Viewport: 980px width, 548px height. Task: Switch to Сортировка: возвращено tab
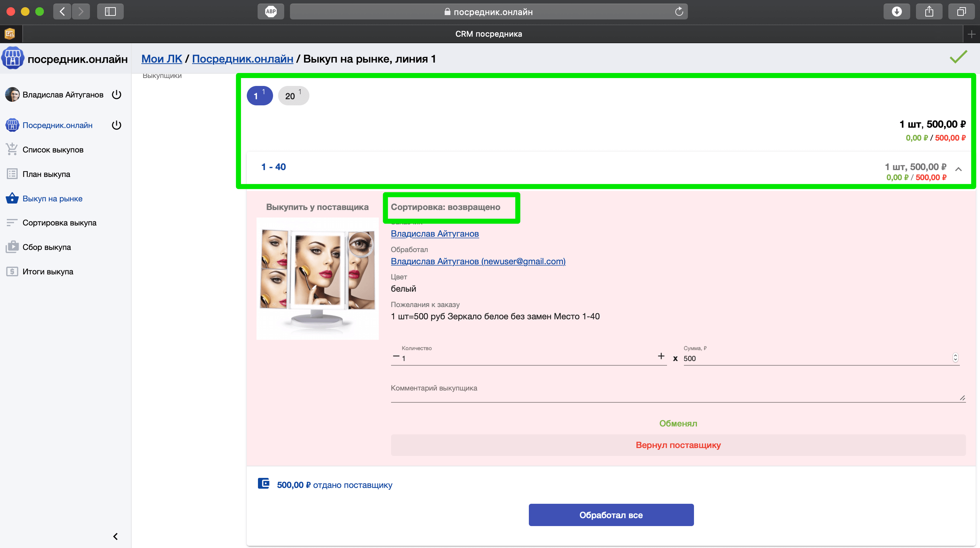click(x=445, y=207)
